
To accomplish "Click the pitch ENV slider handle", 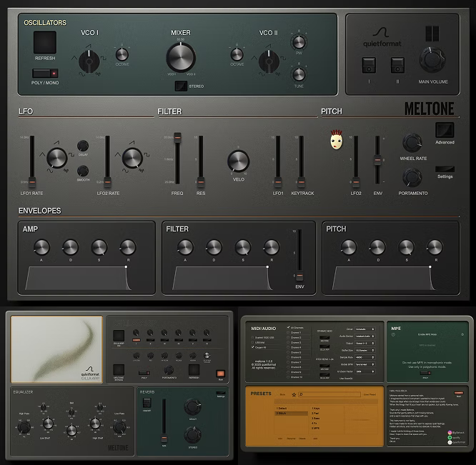I will click(x=377, y=160).
